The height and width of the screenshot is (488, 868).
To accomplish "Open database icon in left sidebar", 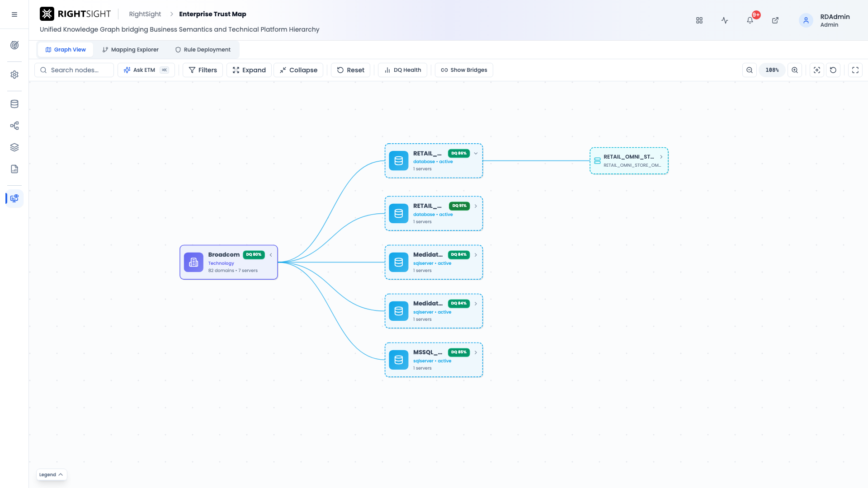I will (14, 104).
